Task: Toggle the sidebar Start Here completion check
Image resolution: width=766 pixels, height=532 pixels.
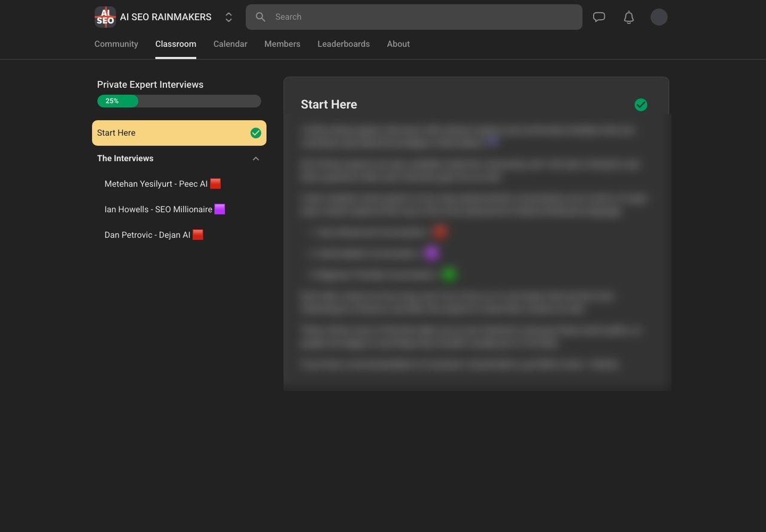Action: 256,133
